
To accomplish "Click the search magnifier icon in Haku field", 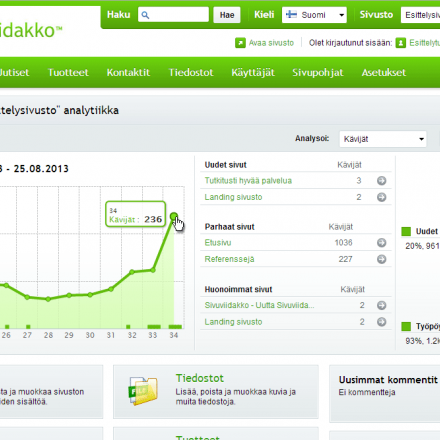I will click(x=145, y=15).
